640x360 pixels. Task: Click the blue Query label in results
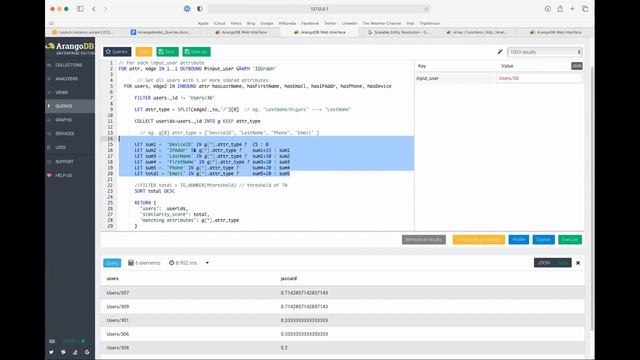pos(112,263)
